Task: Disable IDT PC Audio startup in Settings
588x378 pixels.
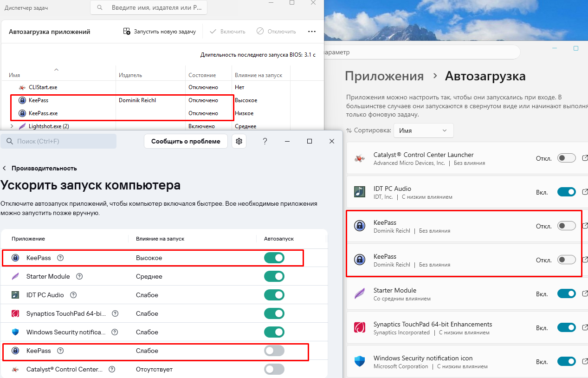Action: (567, 192)
